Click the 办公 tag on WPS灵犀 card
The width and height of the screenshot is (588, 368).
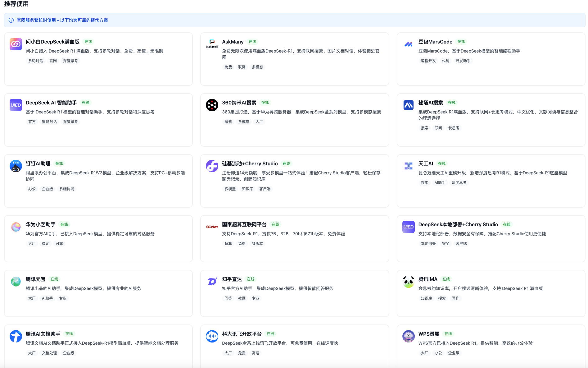(438, 353)
